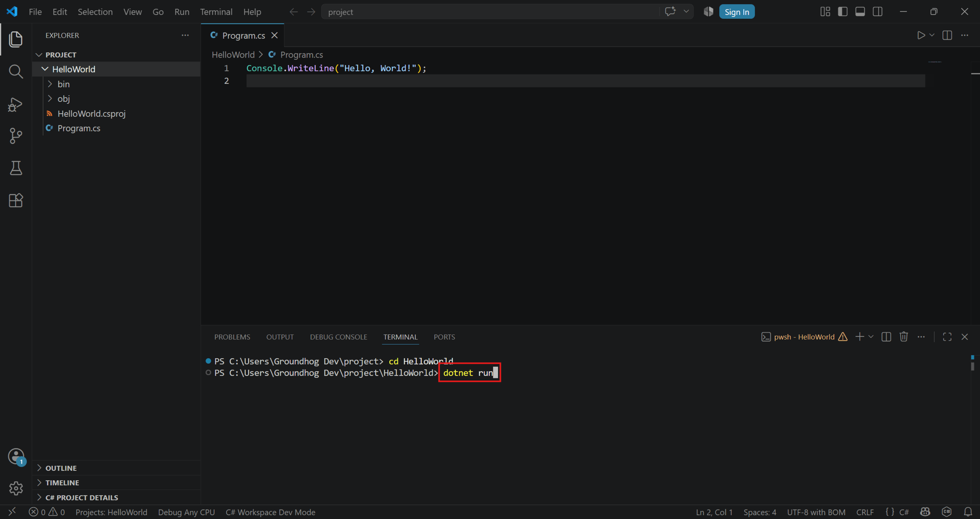The height and width of the screenshot is (519, 980).
Task: Expand the TIMELINE section
Action: [x=116, y=483]
